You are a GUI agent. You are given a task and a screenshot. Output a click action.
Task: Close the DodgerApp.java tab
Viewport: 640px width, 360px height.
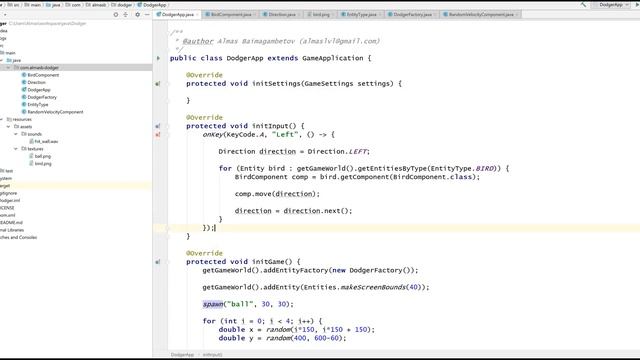click(197, 15)
